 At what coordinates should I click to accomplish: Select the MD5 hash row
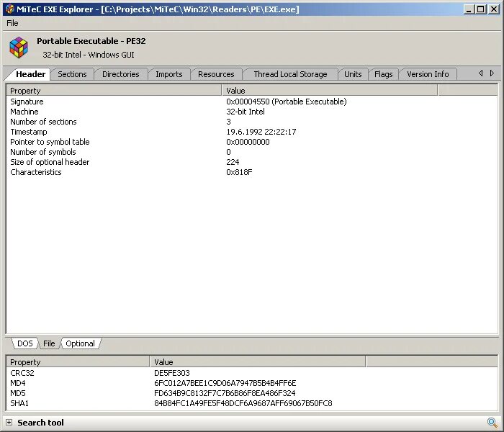(x=252, y=393)
